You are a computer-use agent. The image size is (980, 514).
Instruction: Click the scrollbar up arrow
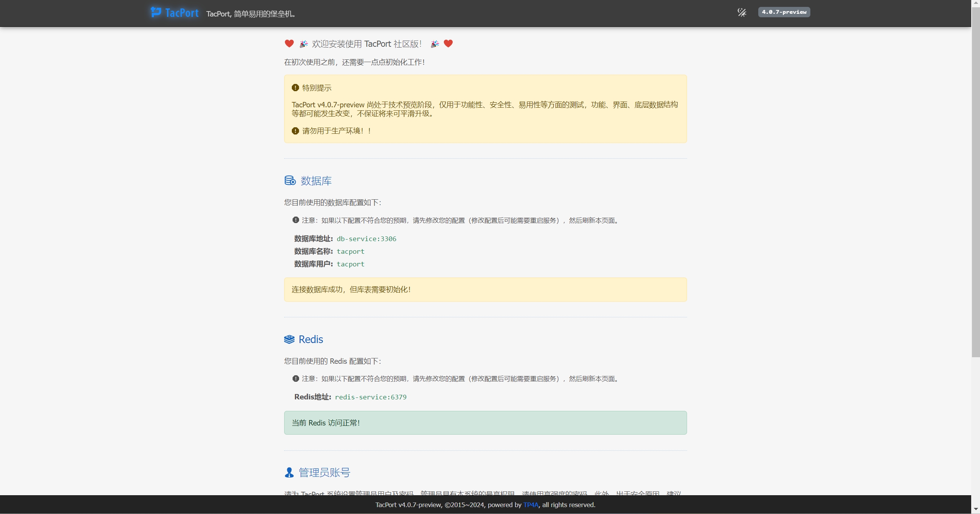click(x=975, y=3)
